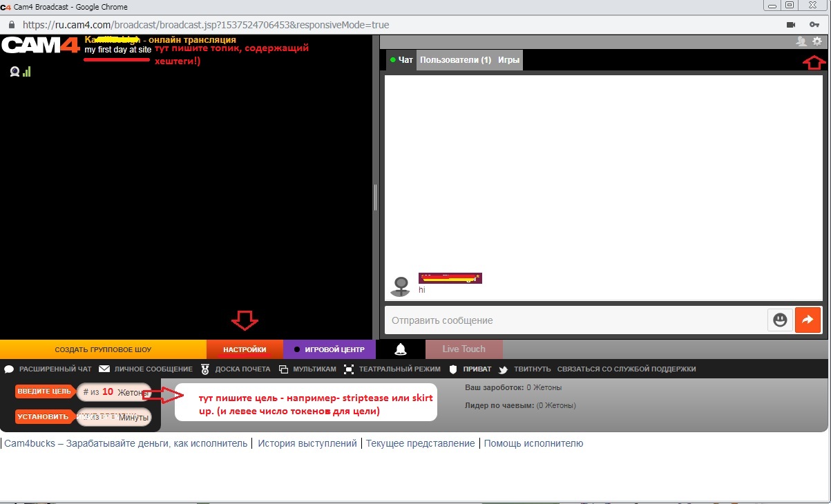Open the Игры tab
Screen dimensions: 831x504
click(x=508, y=60)
